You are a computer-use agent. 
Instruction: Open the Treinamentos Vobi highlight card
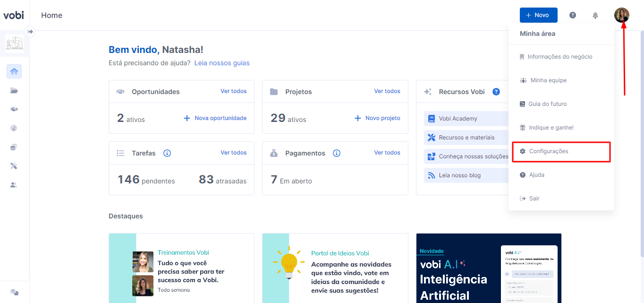point(181,268)
